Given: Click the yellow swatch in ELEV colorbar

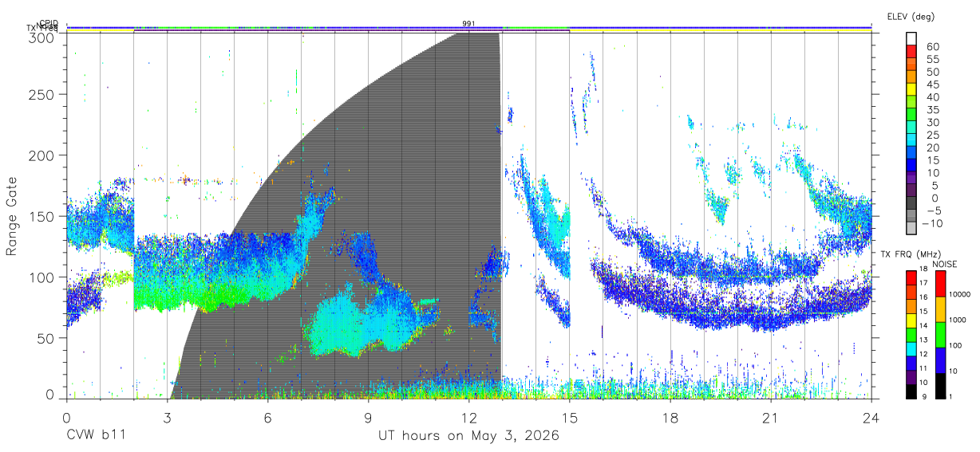Looking at the screenshot, I should pyautogui.click(x=911, y=88).
